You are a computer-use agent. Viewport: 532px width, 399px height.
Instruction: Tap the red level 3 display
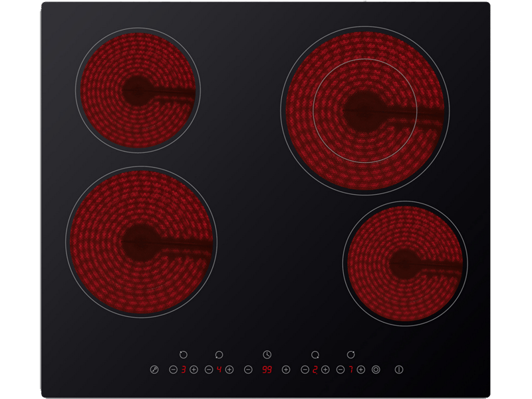point(184,370)
